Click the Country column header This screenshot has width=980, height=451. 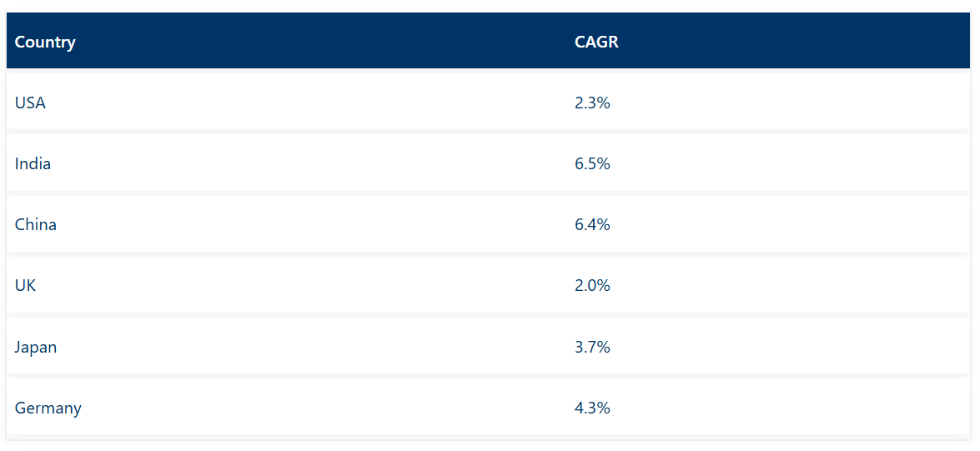pos(45,42)
